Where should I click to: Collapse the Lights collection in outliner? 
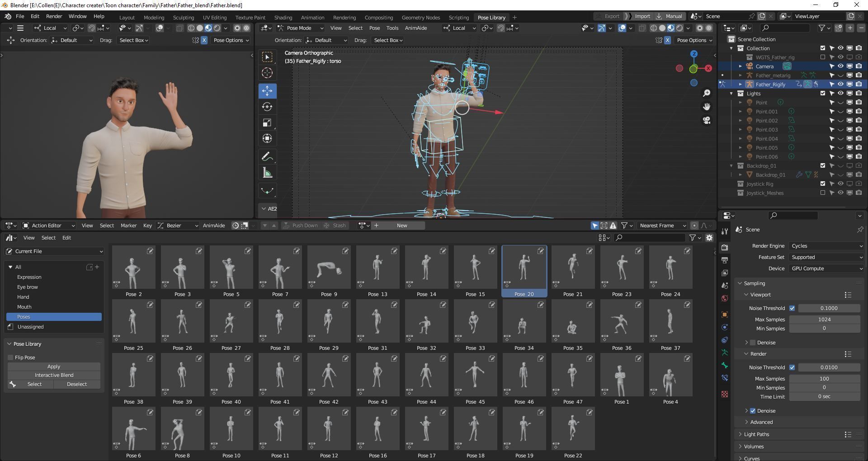click(x=731, y=94)
